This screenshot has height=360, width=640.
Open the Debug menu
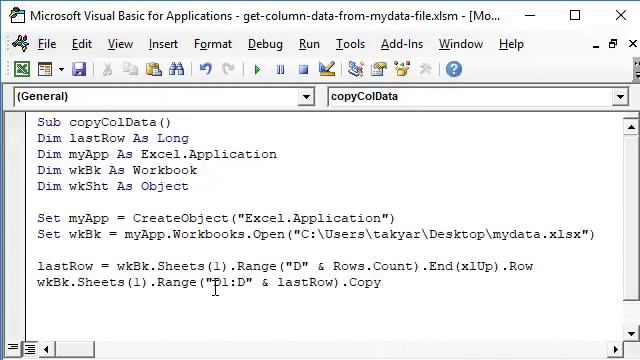(265, 44)
